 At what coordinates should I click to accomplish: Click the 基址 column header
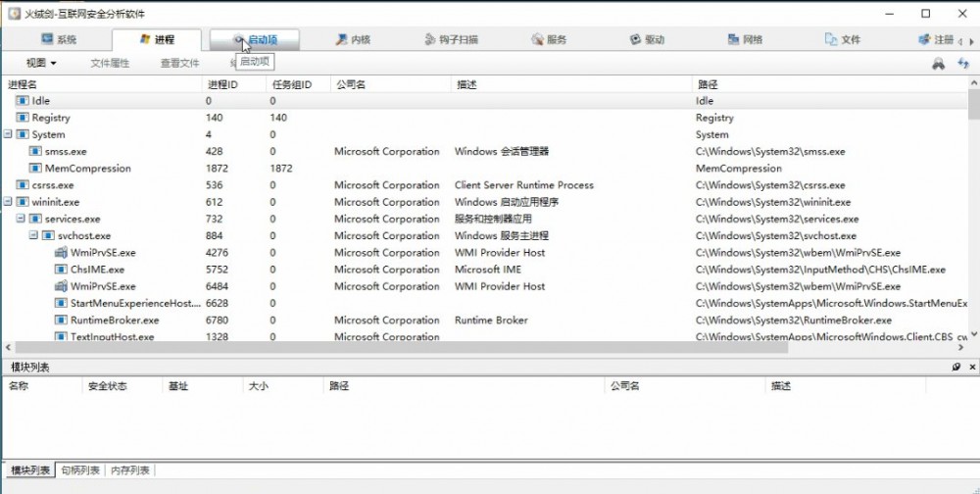[202, 386]
